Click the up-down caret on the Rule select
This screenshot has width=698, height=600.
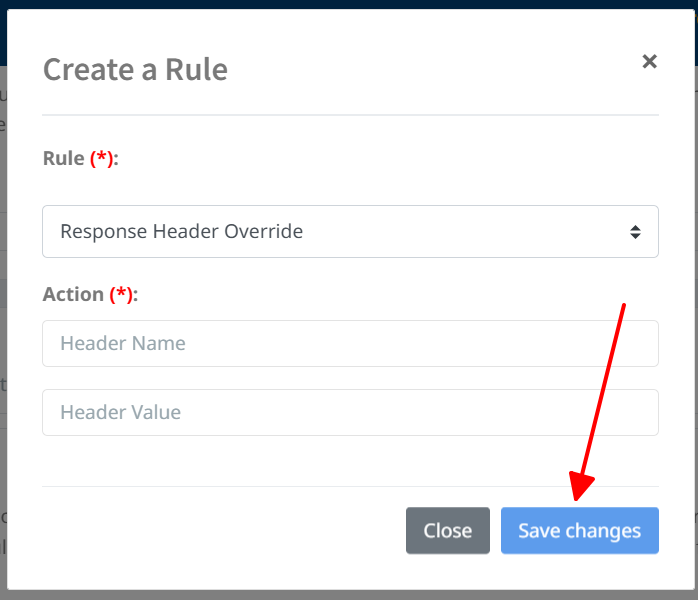[635, 232]
